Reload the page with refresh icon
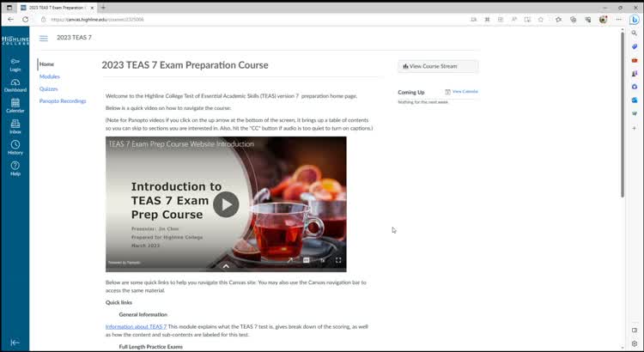The height and width of the screenshot is (352, 644). 26,19
